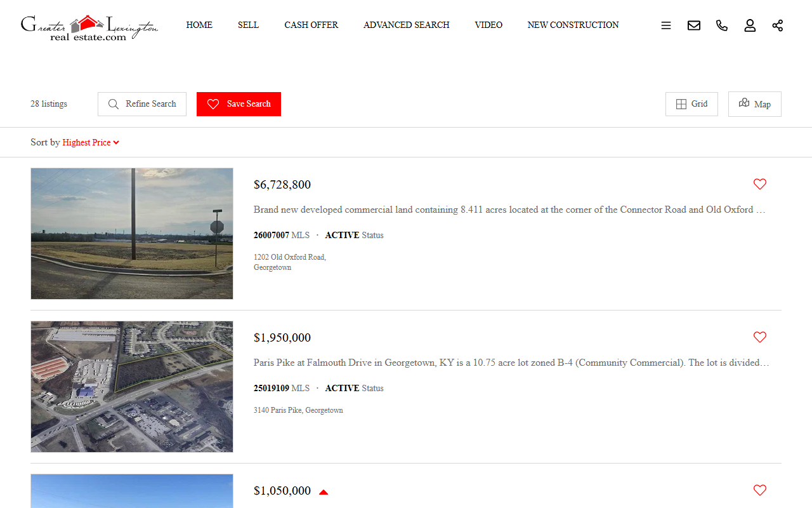Open the VIDEO menu item

[488, 25]
